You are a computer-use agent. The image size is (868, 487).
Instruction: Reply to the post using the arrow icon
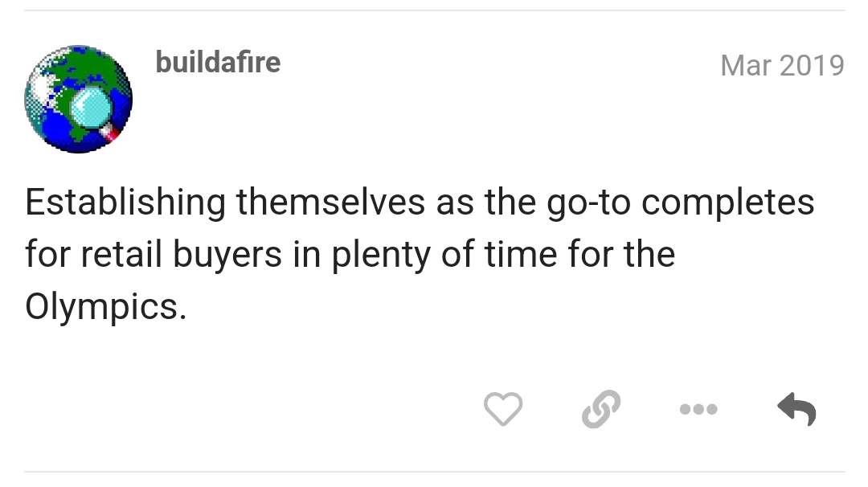click(x=796, y=410)
